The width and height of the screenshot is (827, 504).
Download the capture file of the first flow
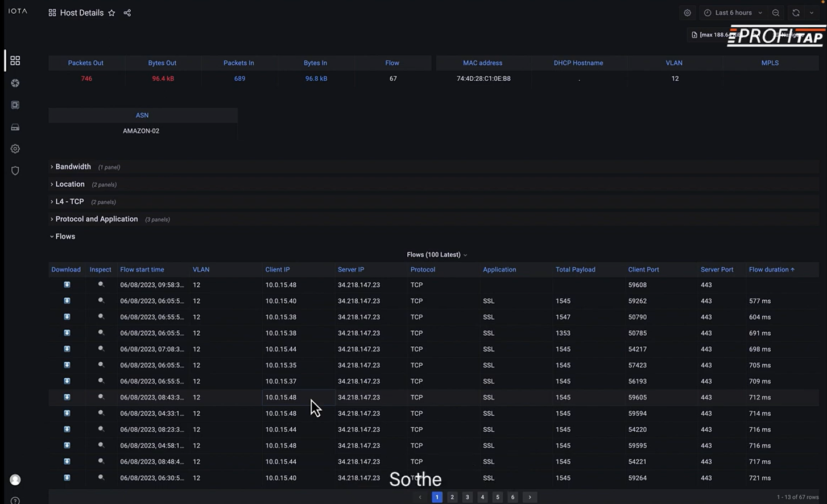pos(67,284)
